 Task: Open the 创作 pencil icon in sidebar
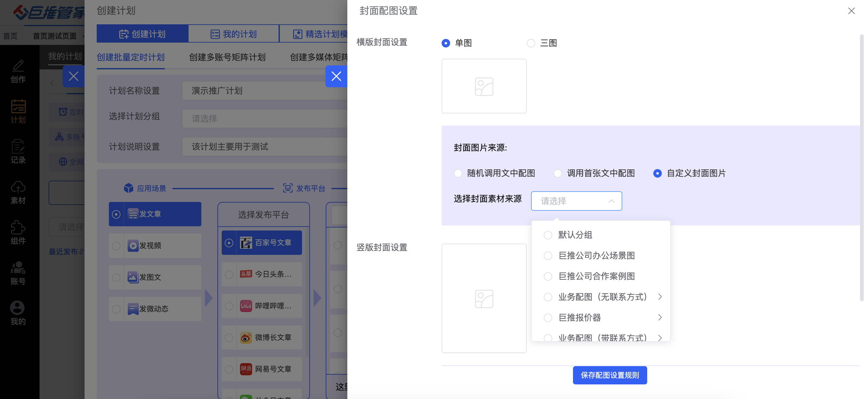[x=18, y=66]
